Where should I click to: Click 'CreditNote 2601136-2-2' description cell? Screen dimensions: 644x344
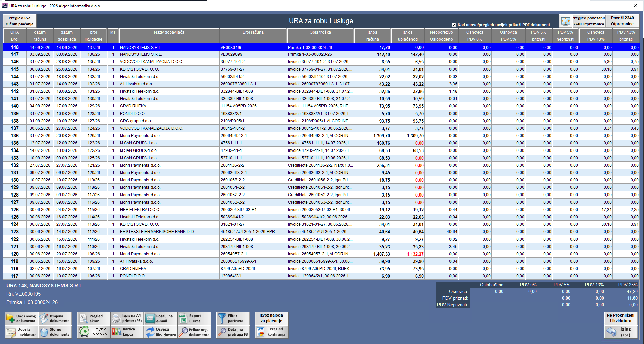[320, 165]
